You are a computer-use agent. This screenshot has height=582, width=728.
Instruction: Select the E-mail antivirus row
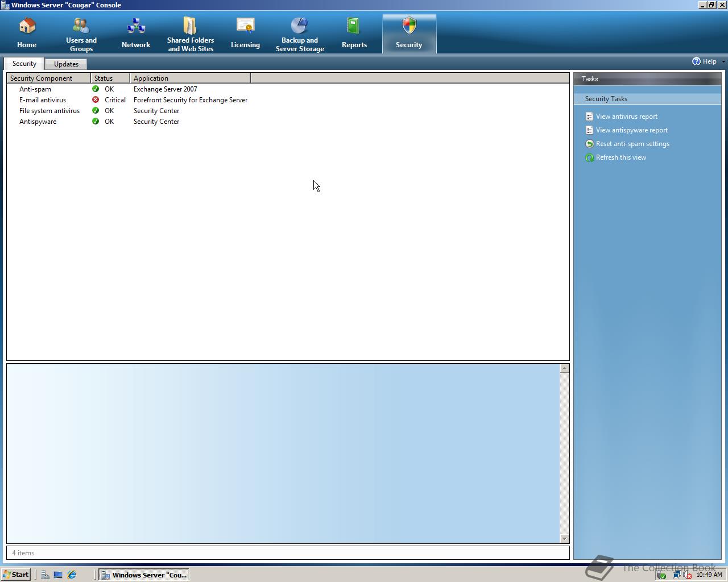click(288, 100)
